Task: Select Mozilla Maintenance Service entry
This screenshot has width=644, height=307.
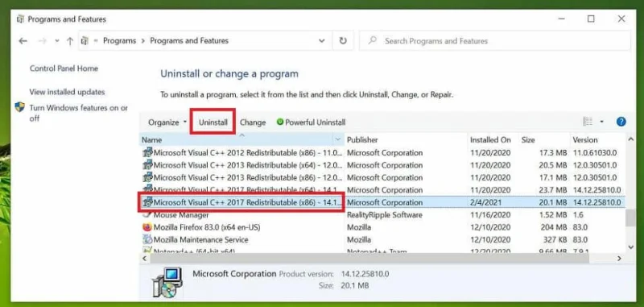Action: (x=382, y=239)
